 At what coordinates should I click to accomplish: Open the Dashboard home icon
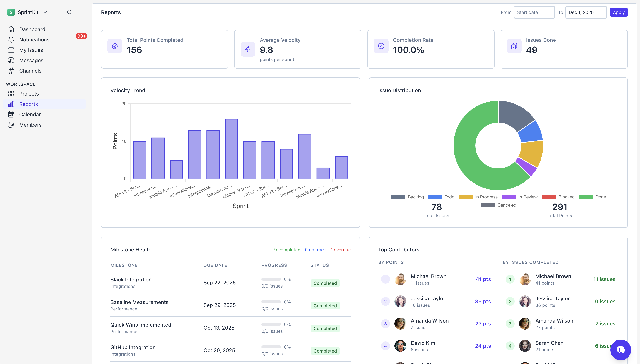pyautogui.click(x=11, y=29)
